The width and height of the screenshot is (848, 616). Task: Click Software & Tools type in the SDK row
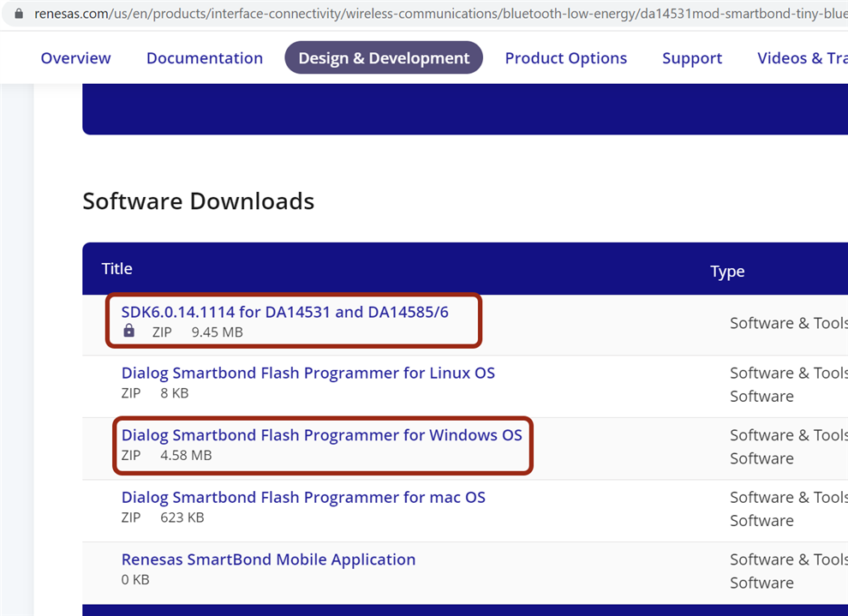click(x=788, y=323)
